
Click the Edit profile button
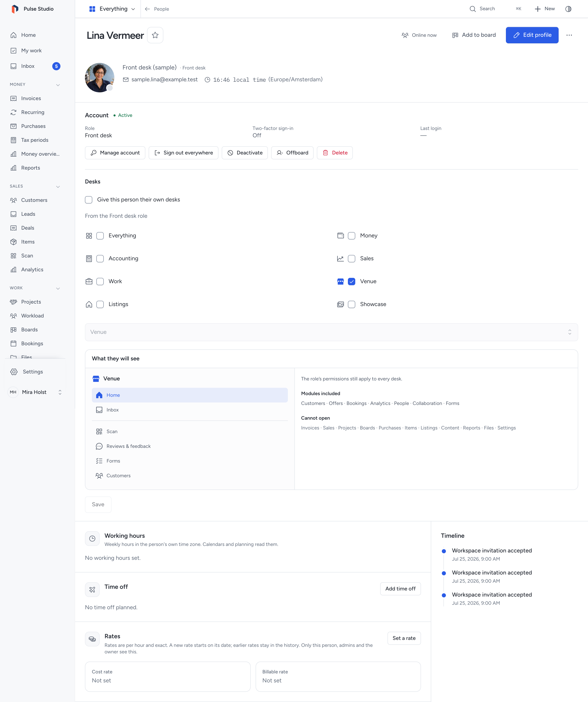pyautogui.click(x=532, y=35)
